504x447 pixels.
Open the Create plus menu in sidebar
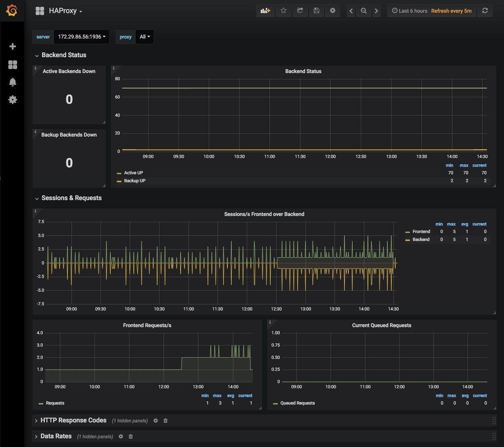13,46
